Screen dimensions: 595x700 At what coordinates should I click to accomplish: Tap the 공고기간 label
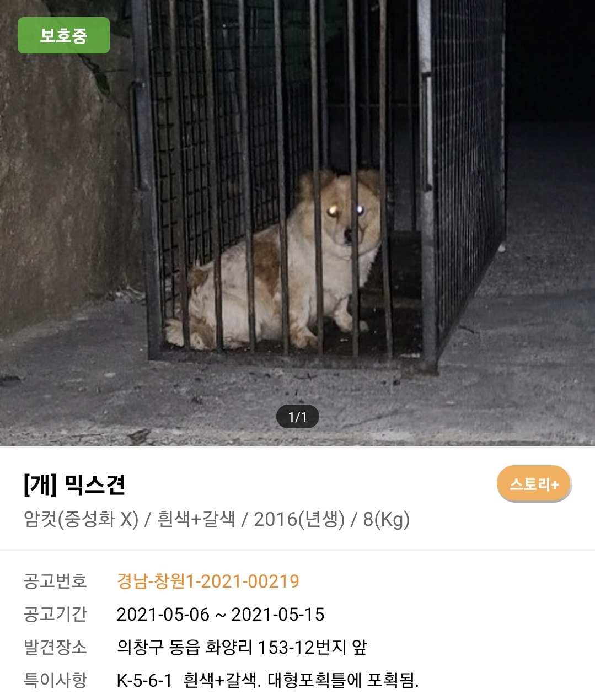[55, 614]
